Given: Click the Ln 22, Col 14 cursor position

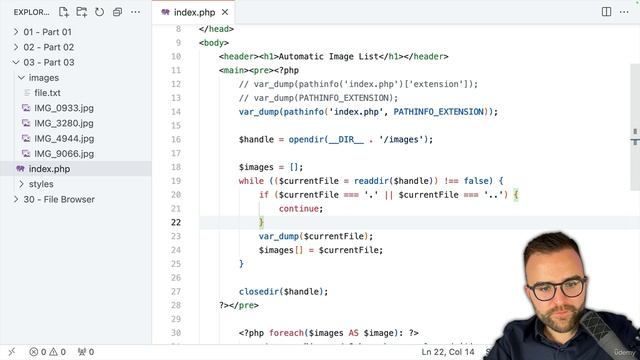Looking at the screenshot, I should tap(448, 352).
